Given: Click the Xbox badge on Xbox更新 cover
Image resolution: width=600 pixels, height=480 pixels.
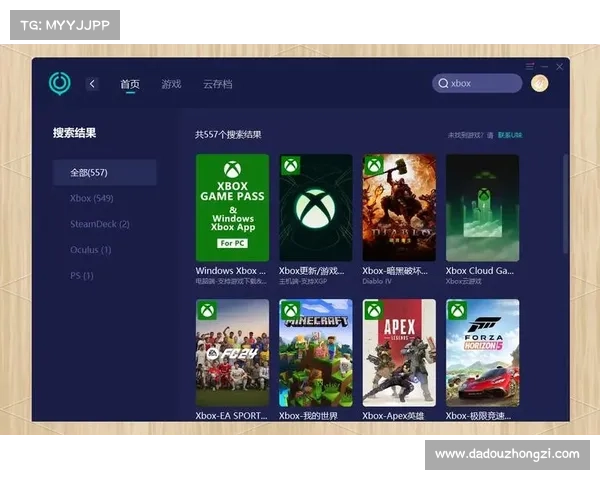Looking at the screenshot, I should click(x=290, y=165).
